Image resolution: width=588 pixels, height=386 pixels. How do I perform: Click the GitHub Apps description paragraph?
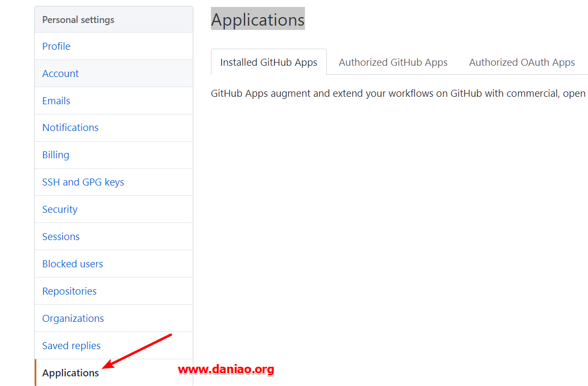(x=399, y=94)
